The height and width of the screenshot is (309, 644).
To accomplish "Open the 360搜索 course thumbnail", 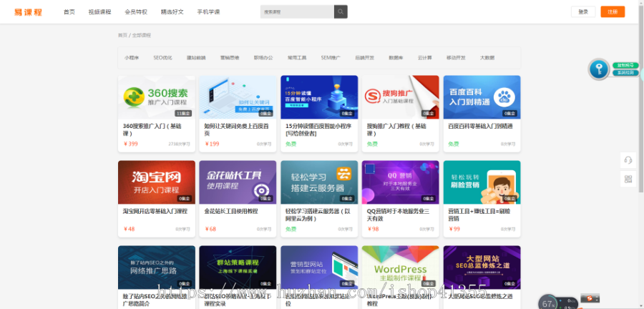I will tap(157, 97).
